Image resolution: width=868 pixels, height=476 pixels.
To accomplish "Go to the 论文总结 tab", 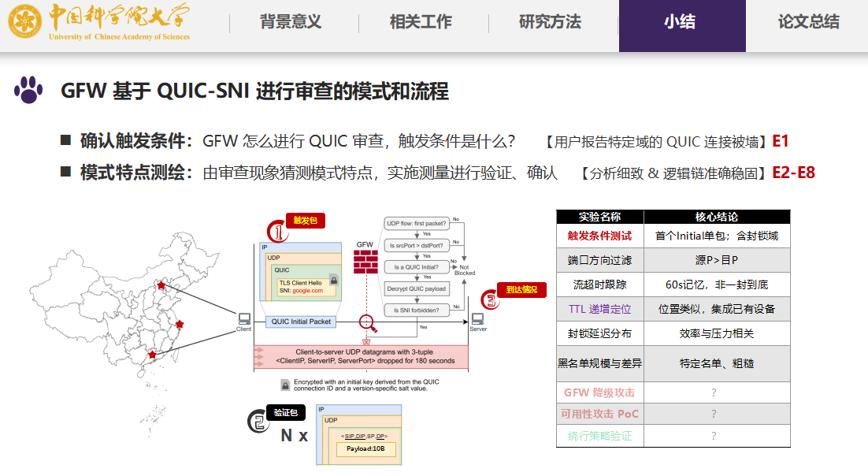I will 808,22.
